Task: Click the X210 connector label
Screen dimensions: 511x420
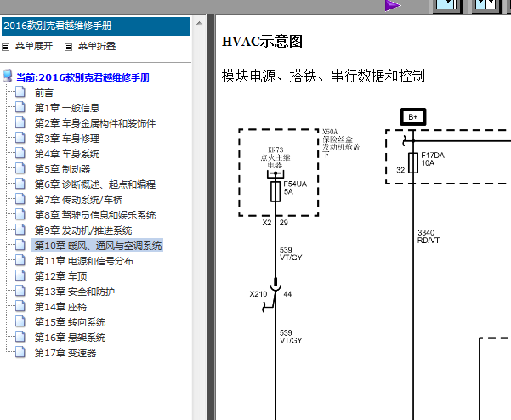Action: [x=258, y=294]
